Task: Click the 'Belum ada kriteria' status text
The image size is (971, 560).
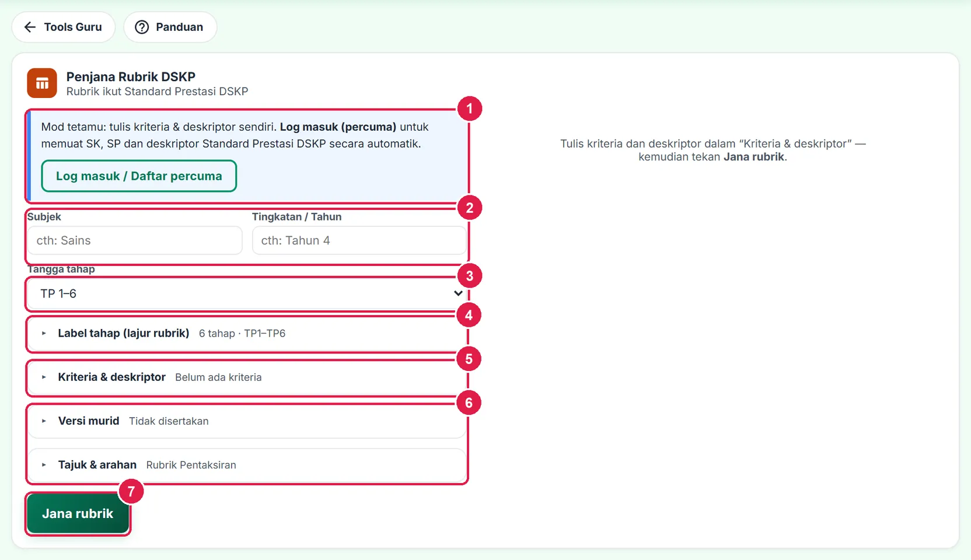Action: coord(218,377)
